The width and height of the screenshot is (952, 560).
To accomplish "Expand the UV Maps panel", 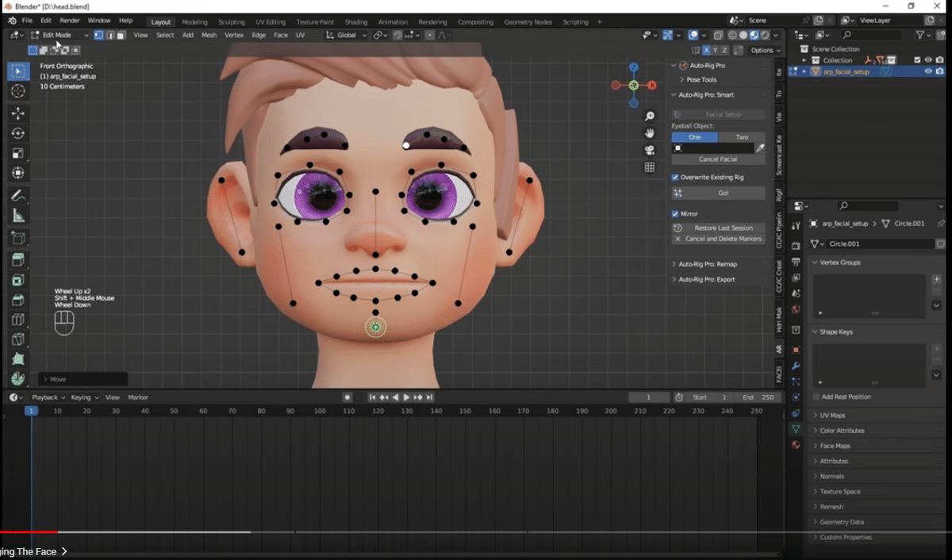I will pos(831,416).
